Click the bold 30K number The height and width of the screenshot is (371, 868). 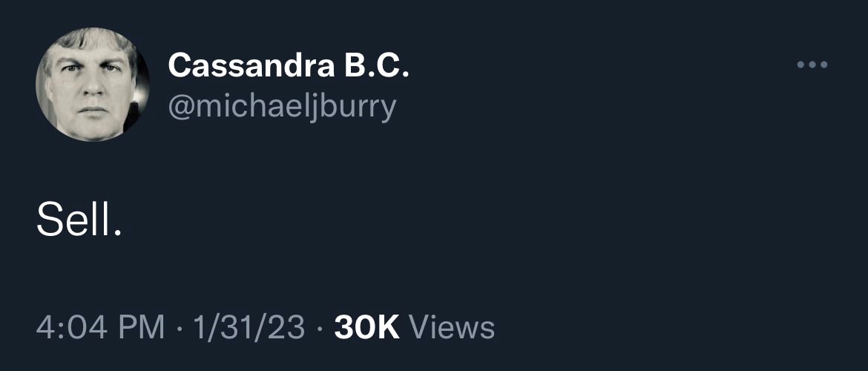coord(366,327)
